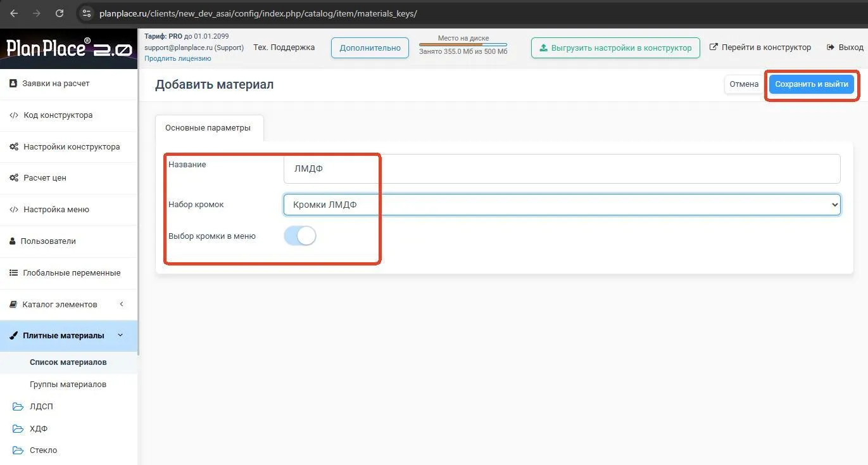Image resolution: width=868 pixels, height=465 pixels.
Task: Click the exit icon beside Выход
Action: pyautogui.click(x=831, y=48)
